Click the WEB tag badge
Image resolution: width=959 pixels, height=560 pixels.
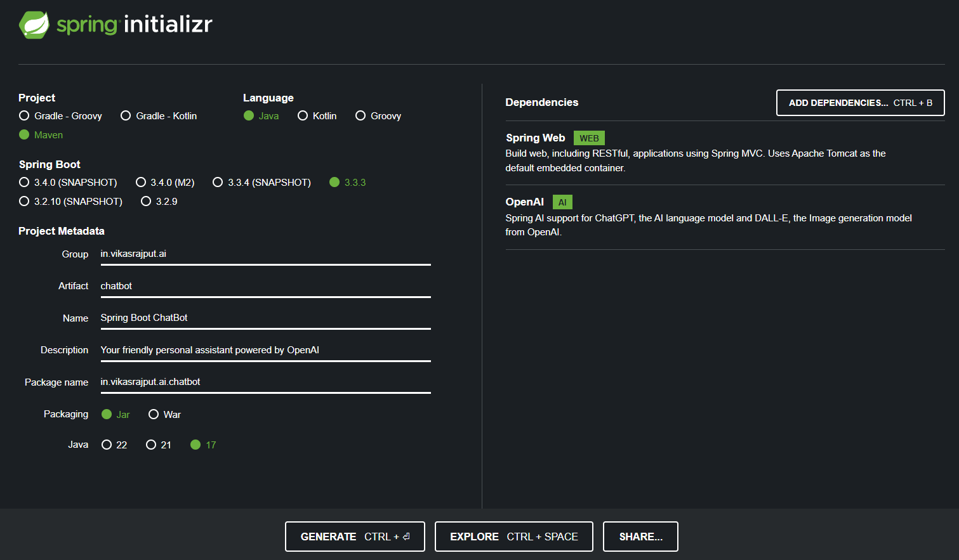pyautogui.click(x=589, y=138)
